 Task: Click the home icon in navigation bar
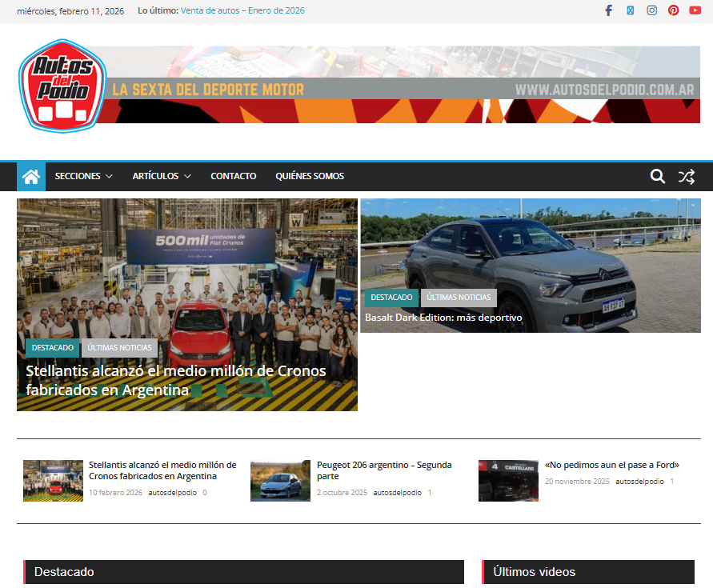(31, 177)
